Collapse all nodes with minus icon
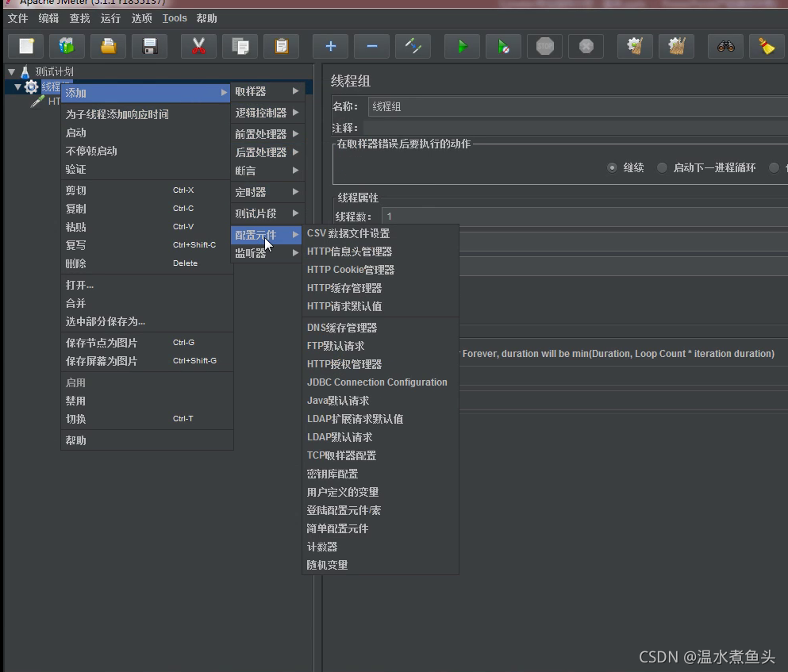Screen dimensions: 788x672 coord(371,46)
